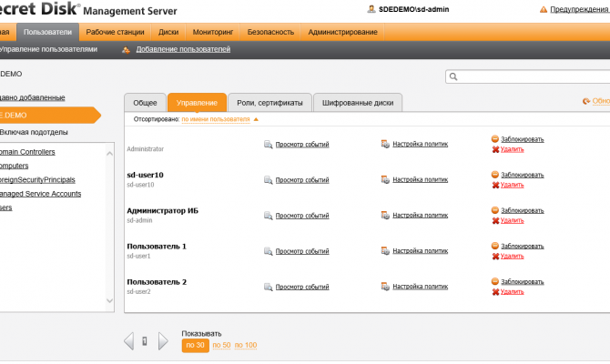Open the Администрирование menu
The width and height of the screenshot is (610, 364).
pyautogui.click(x=342, y=32)
